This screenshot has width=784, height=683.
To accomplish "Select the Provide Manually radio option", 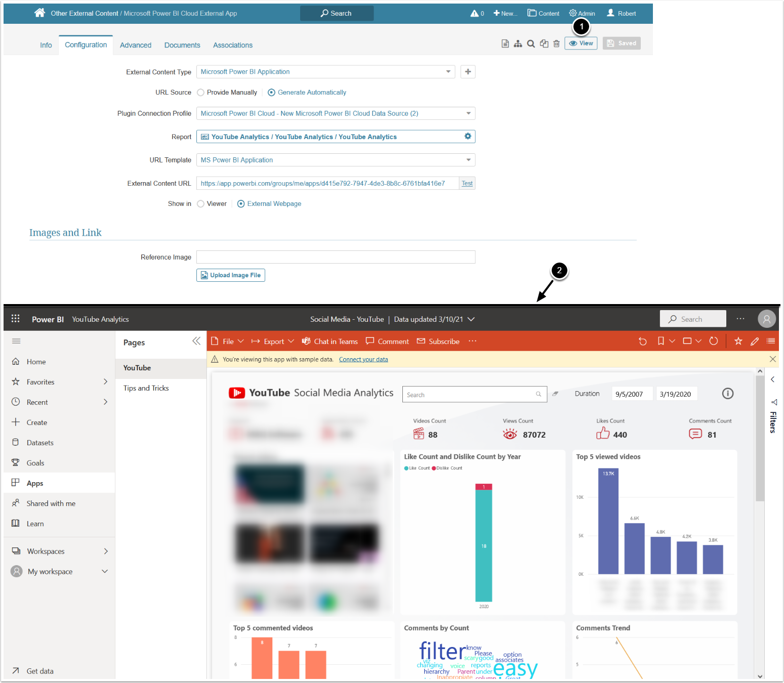I will pyautogui.click(x=200, y=93).
